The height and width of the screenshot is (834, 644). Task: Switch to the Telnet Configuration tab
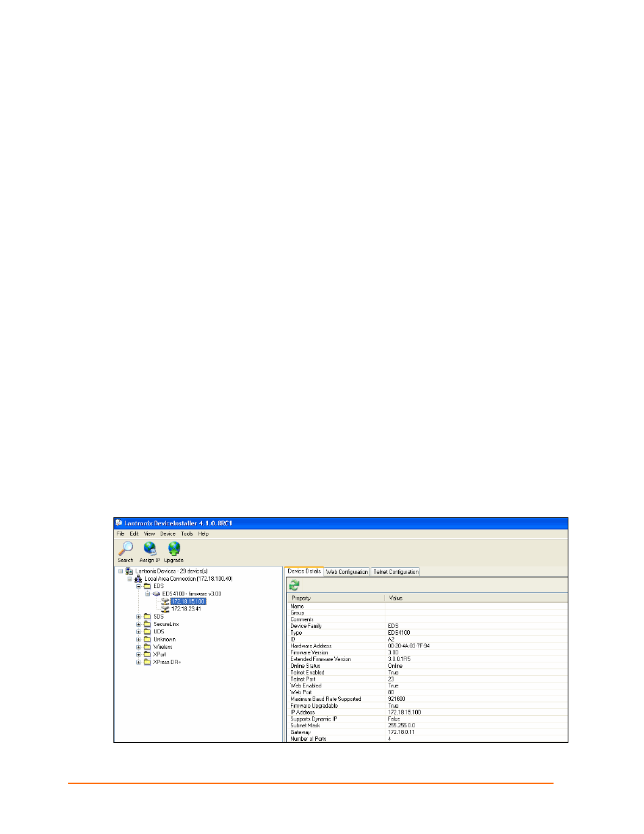pyautogui.click(x=396, y=572)
